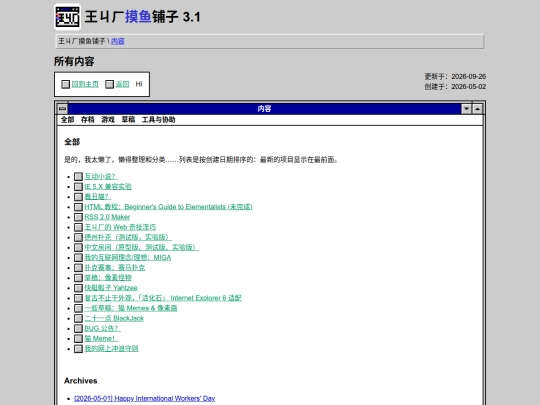This screenshot has width=540, height=405.
Task: Click the icon beside 回到主页
Action: 65,84
